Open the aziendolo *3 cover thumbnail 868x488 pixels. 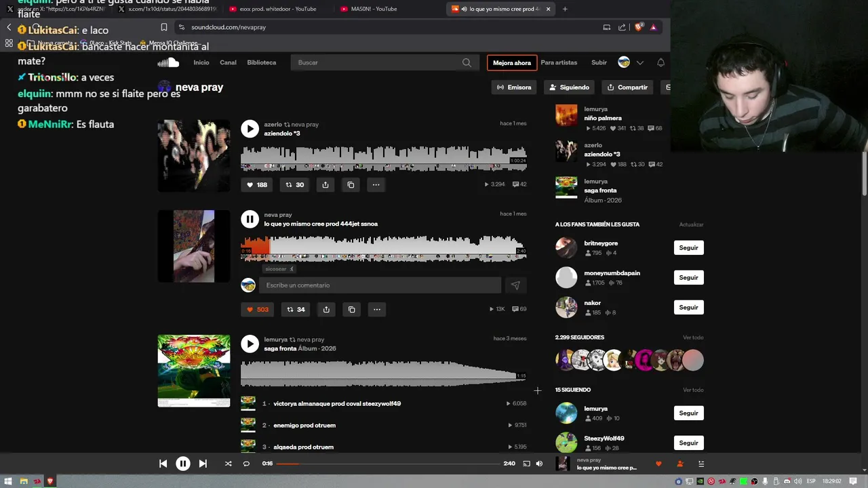[194, 156]
